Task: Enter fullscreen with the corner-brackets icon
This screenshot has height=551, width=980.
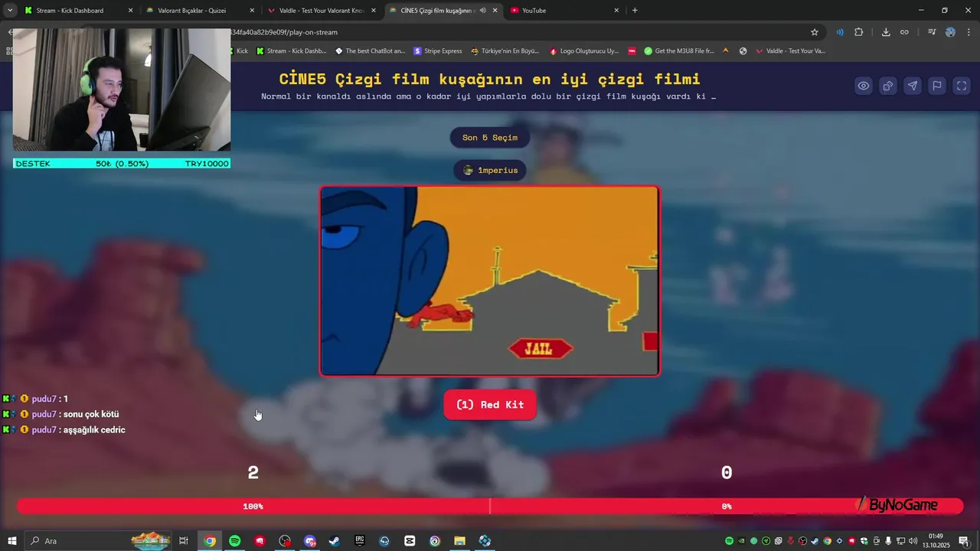Action: click(x=962, y=86)
